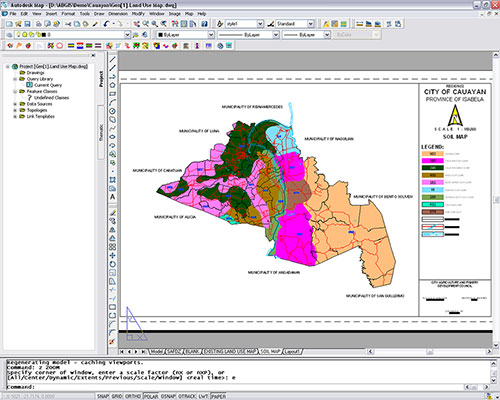Open the text style 'style1' dropdown
This screenshot has width=500, height=400.
click(x=260, y=24)
